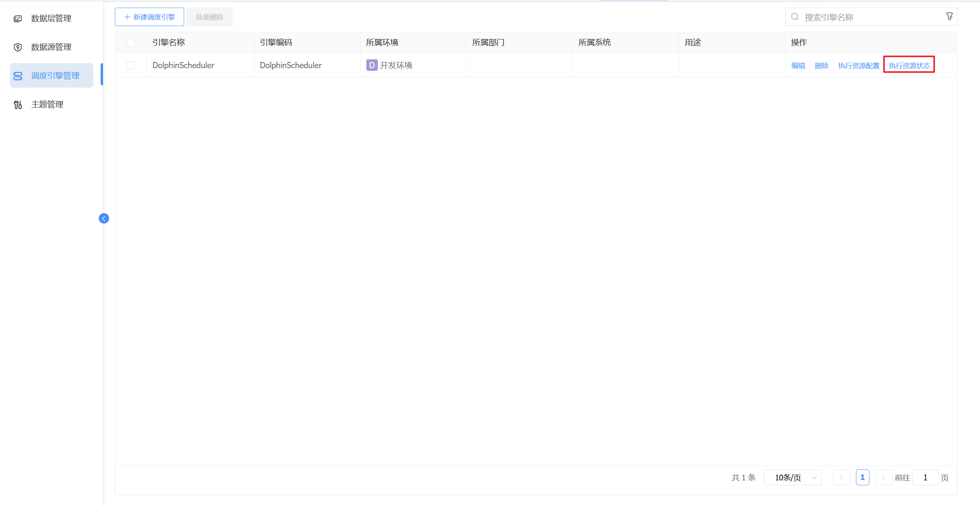Open the filter funnel icon beside search box
Viewport: 980px width, 506px height.
(950, 16)
